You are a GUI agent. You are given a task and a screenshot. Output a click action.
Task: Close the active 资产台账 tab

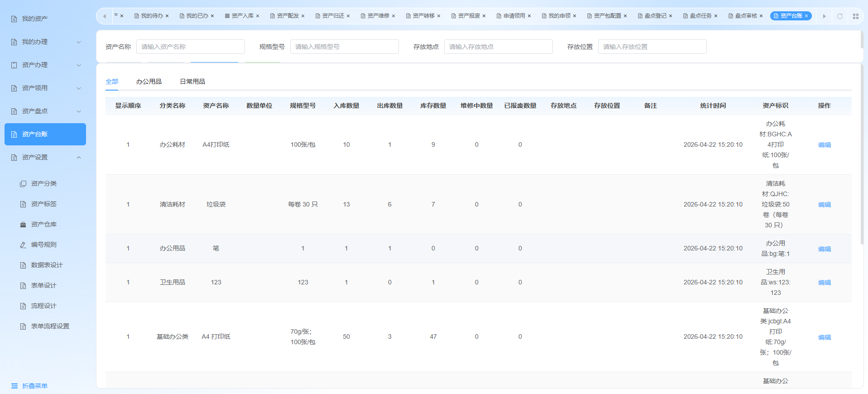pyautogui.click(x=806, y=16)
